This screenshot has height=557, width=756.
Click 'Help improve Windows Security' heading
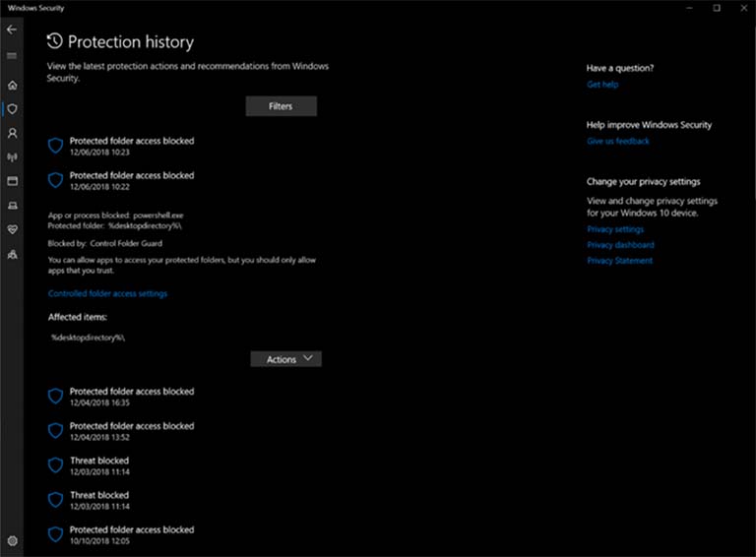point(649,125)
